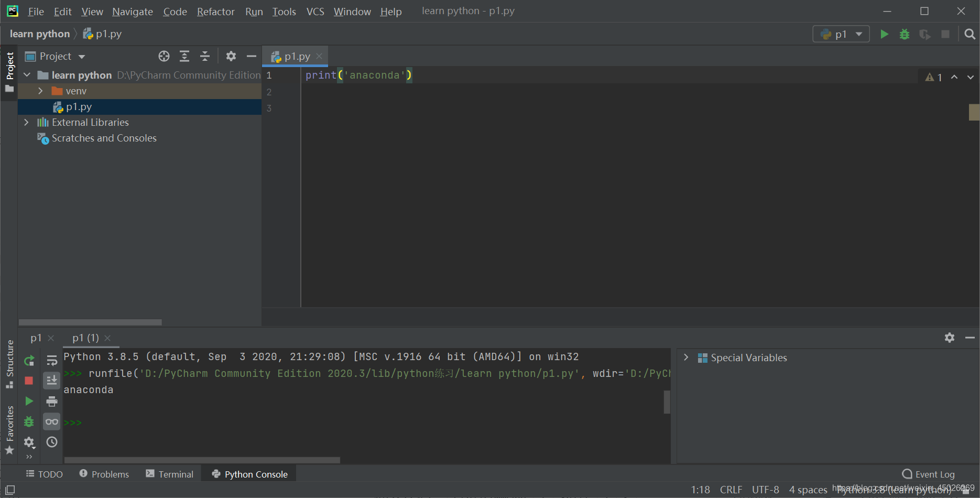The height and width of the screenshot is (498, 980).
Task: Stop the Python console process
Action: 29,381
